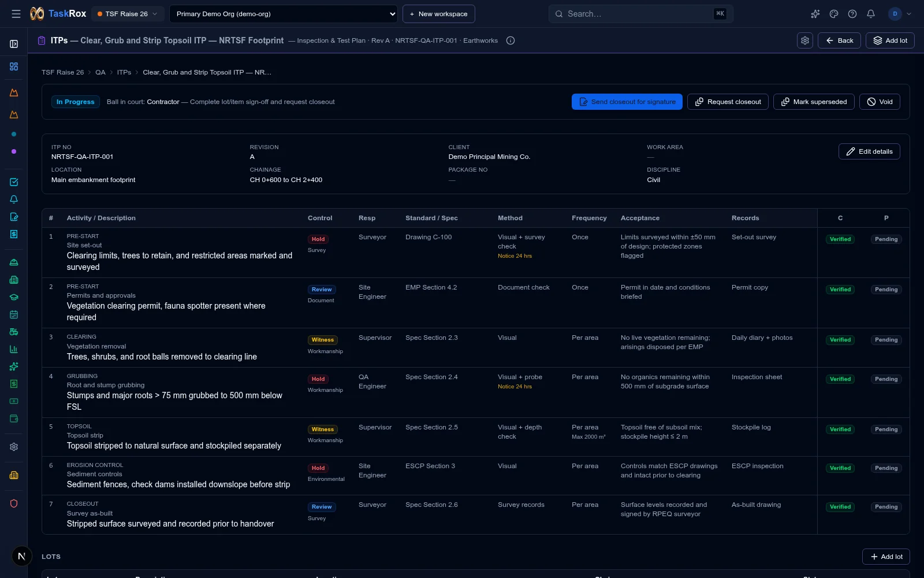Open the tractor equipment sidebar icon
This screenshot has width=924, height=578.
point(14,332)
